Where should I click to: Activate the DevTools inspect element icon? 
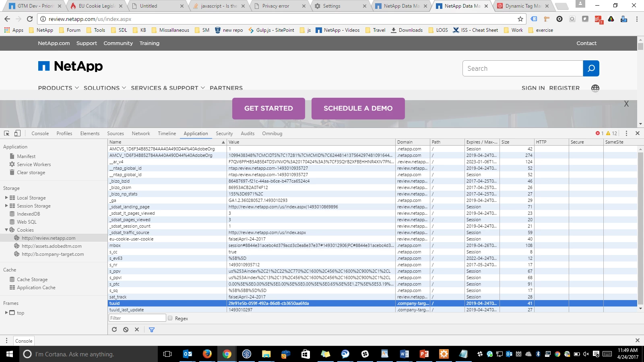pos(7,133)
